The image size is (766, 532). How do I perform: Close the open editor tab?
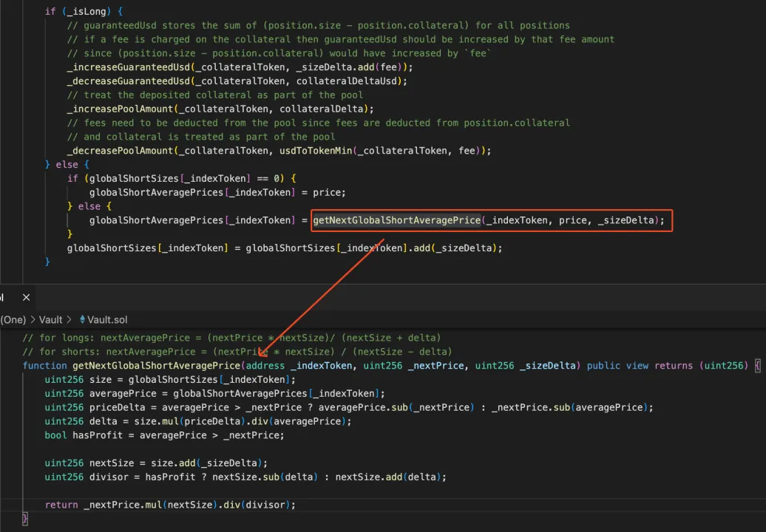26,297
